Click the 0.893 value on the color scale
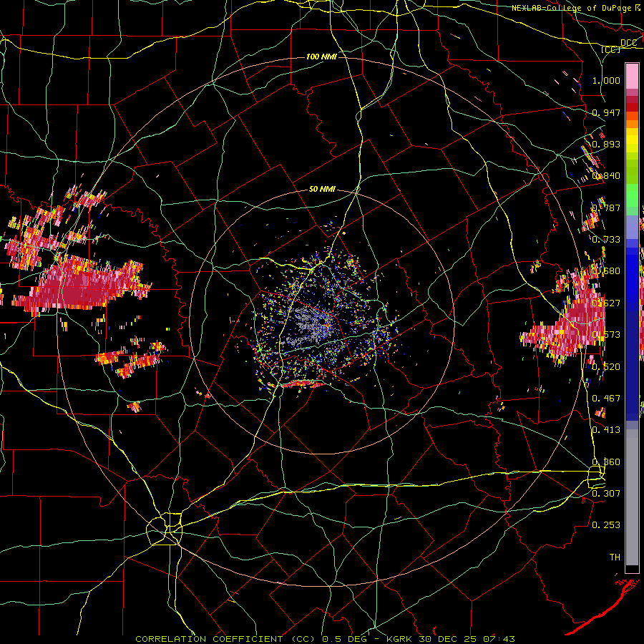This screenshot has height=644, width=644. (606, 144)
